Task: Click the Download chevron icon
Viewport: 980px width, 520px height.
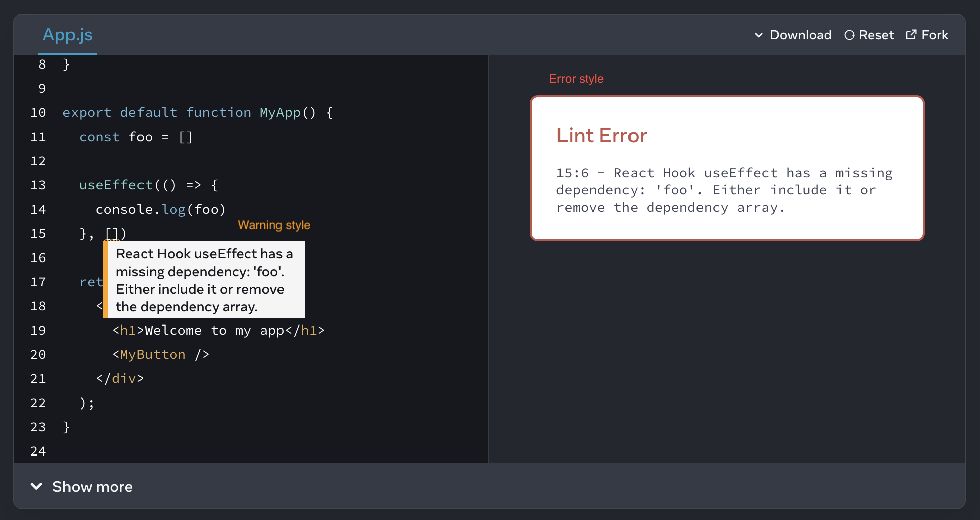Action: [x=759, y=35]
